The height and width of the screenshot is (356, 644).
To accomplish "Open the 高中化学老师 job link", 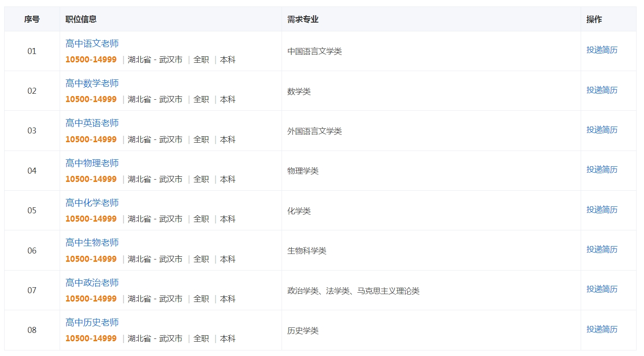I will [x=92, y=203].
